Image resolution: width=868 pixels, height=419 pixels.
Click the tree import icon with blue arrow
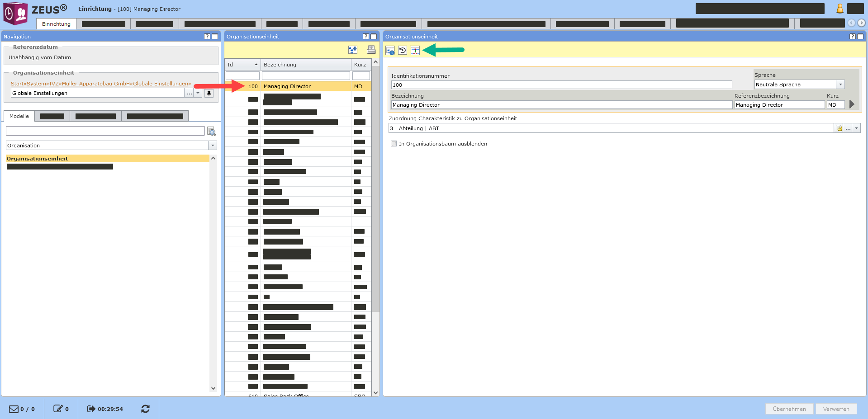[x=353, y=50]
